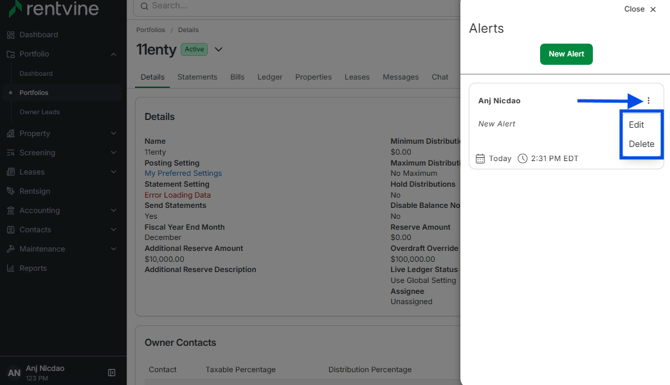Select Delete from the alert menu
The width and height of the screenshot is (670, 385).
pos(641,144)
